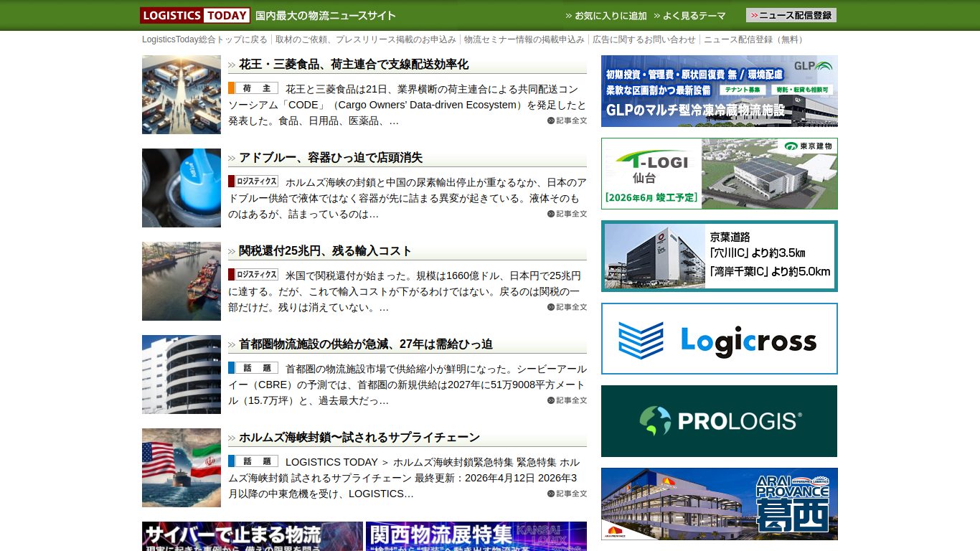
Task: Open headline 花王・三菱食品、荷主連合で支線配送効率化
Action: [x=354, y=65]
